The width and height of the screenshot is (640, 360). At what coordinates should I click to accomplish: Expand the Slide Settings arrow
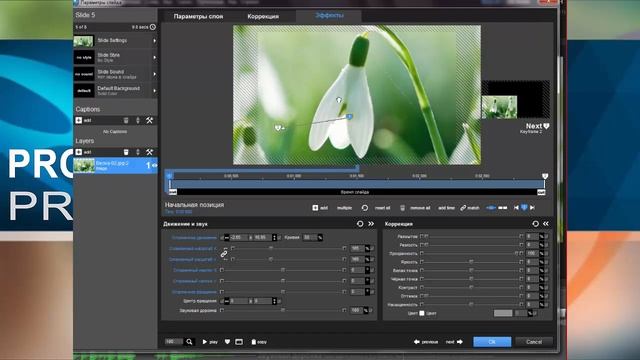point(154,40)
